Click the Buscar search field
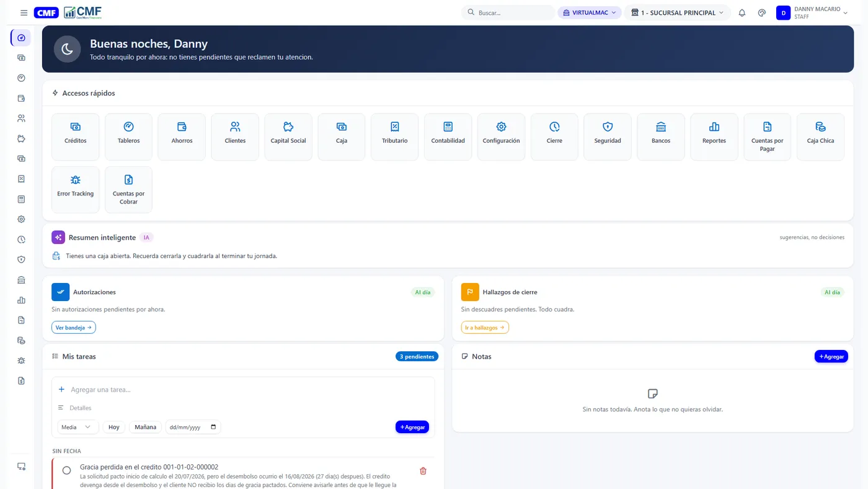 coord(508,12)
